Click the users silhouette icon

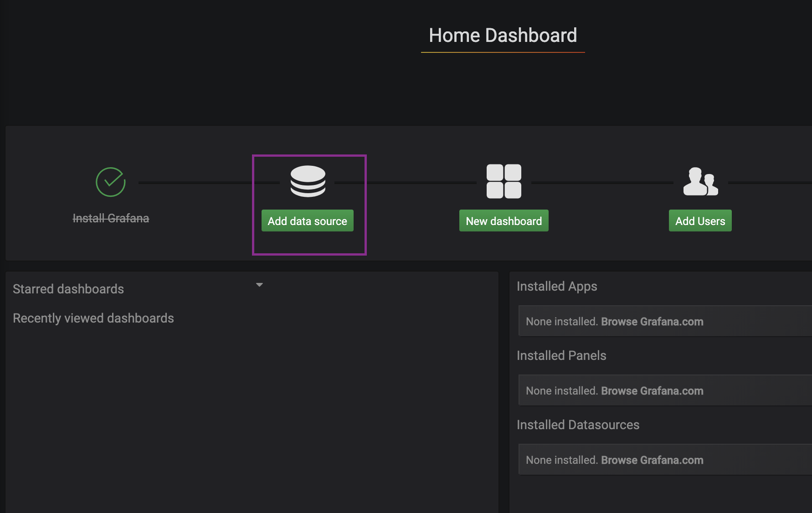tap(700, 181)
